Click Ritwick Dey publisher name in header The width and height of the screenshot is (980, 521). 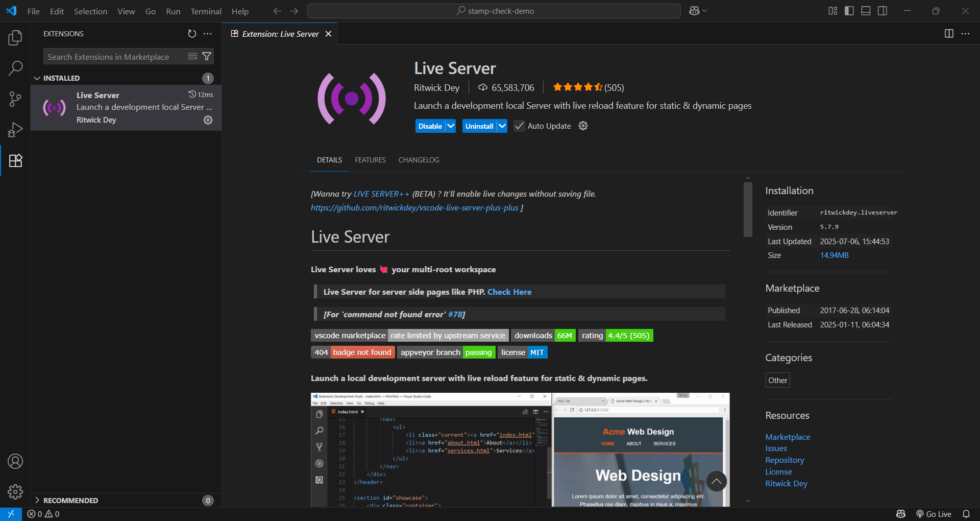tap(436, 88)
